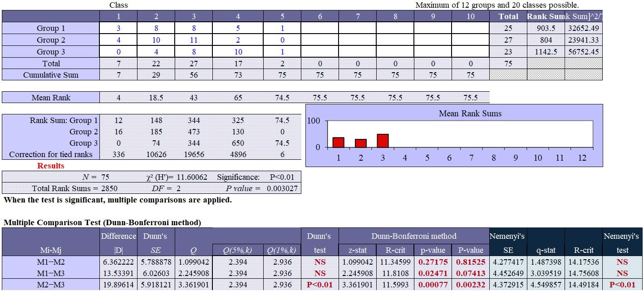The height and width of the screenshot is (291, 644).
Task: Click the red p-value 0.02471
Action: 433,273
